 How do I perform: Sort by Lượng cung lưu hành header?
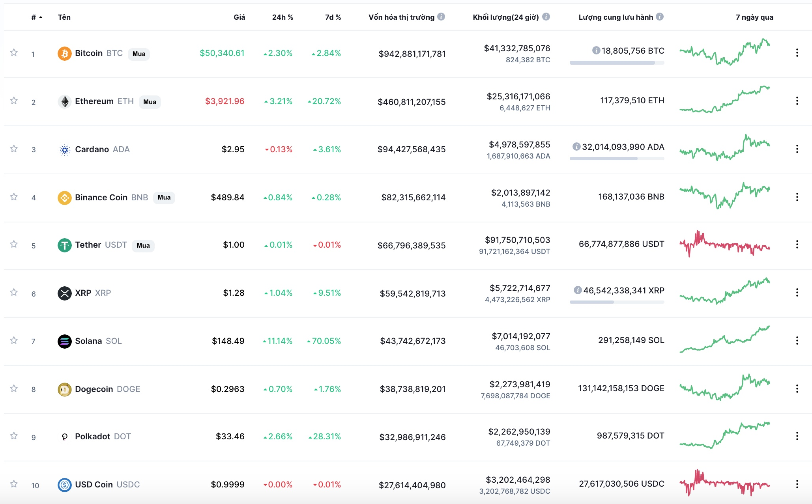pos(616,17)
